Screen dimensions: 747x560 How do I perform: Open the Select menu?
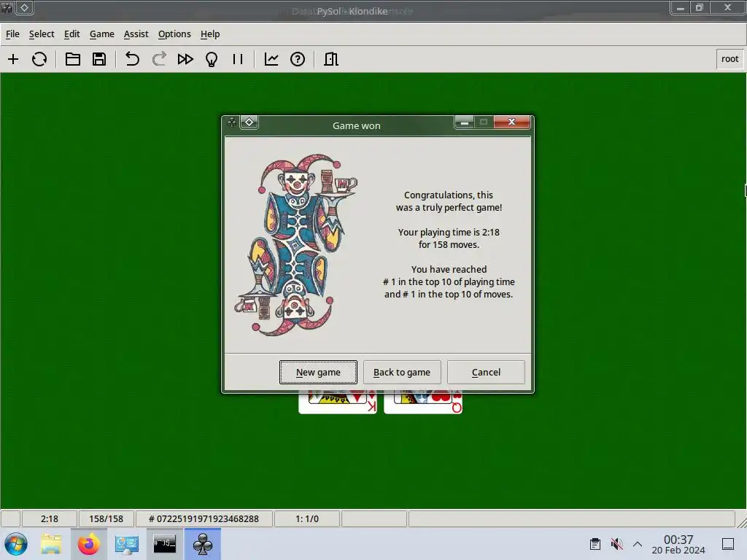coord(42,34)
